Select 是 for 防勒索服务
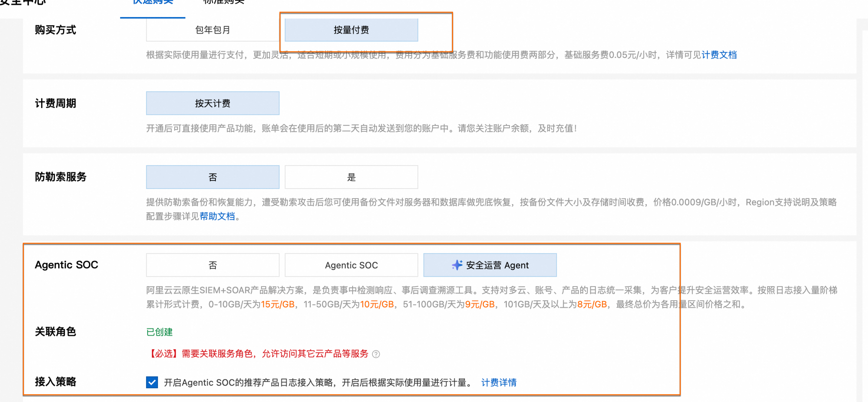868x402 pixels. click(351, 177)
